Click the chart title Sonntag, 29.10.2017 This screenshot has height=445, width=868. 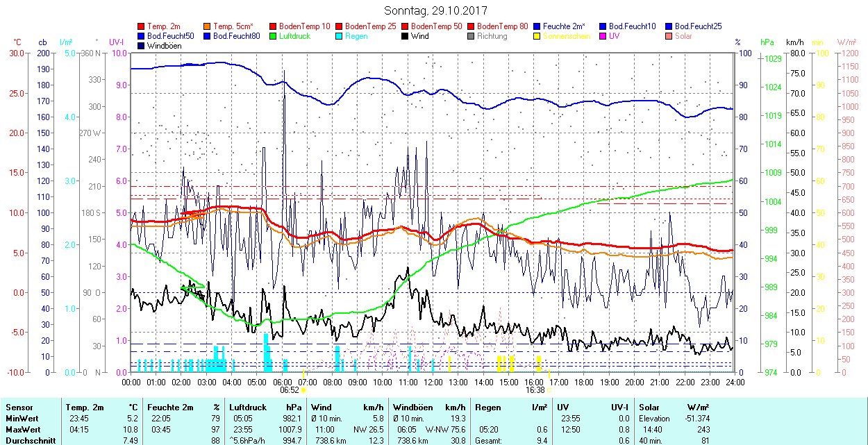435,11
